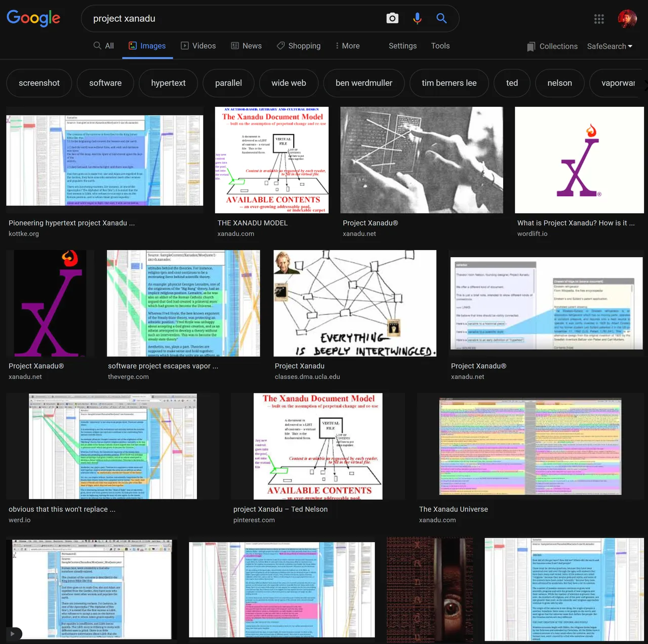Open the Shopping tab
648x644 pixels.
[x=299, y=46]
